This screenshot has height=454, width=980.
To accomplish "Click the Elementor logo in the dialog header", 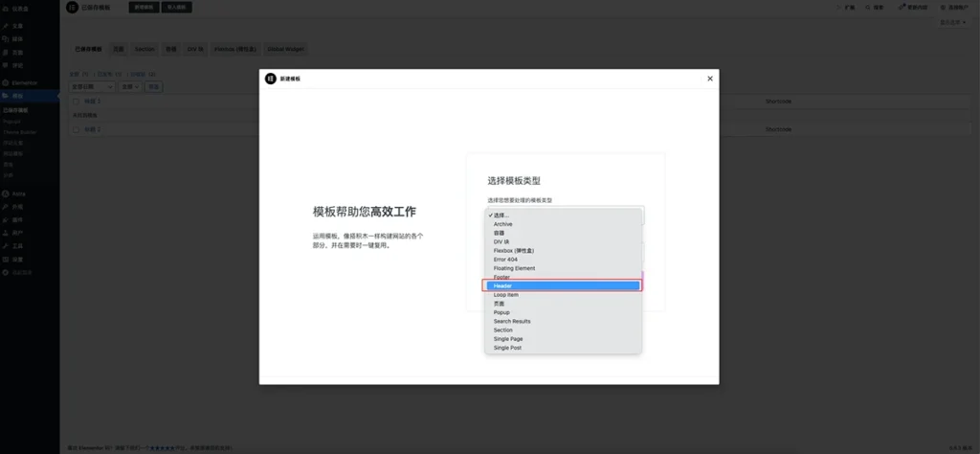I will [x=271, y=79].
